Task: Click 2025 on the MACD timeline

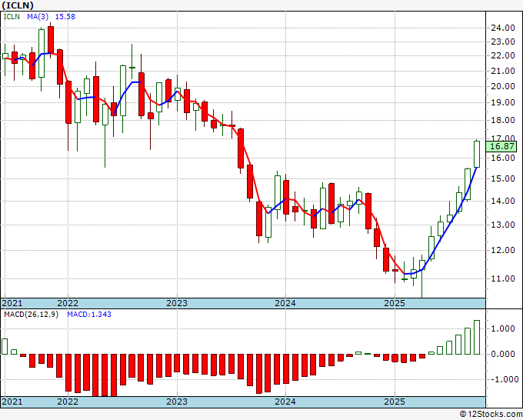Action: [395, 402]
